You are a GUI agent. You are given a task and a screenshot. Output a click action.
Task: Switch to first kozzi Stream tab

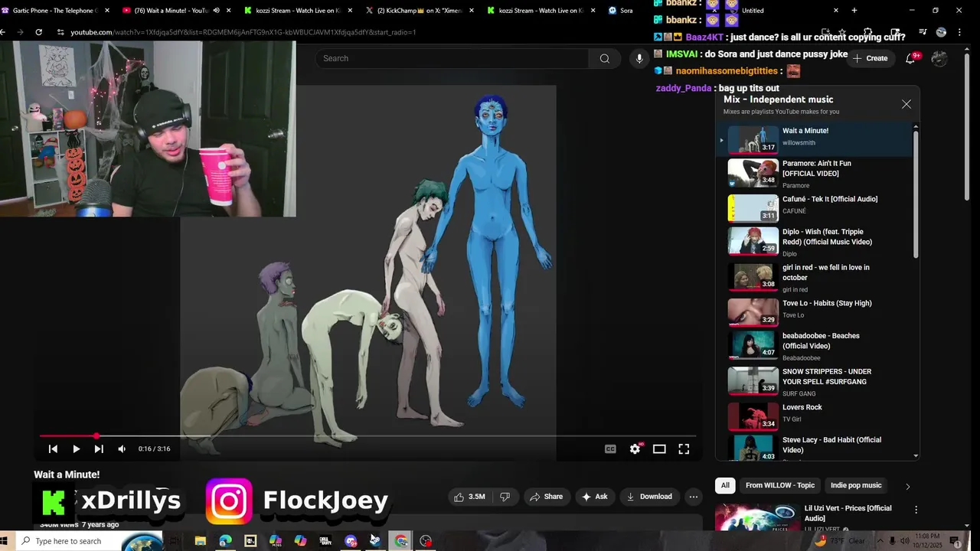coord(299,11)
